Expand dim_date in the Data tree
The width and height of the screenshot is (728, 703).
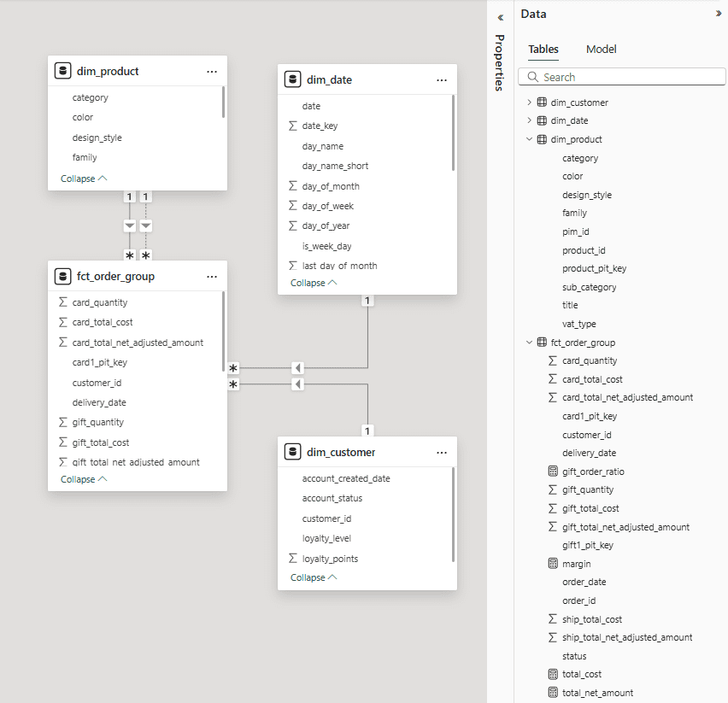point(529,120)
